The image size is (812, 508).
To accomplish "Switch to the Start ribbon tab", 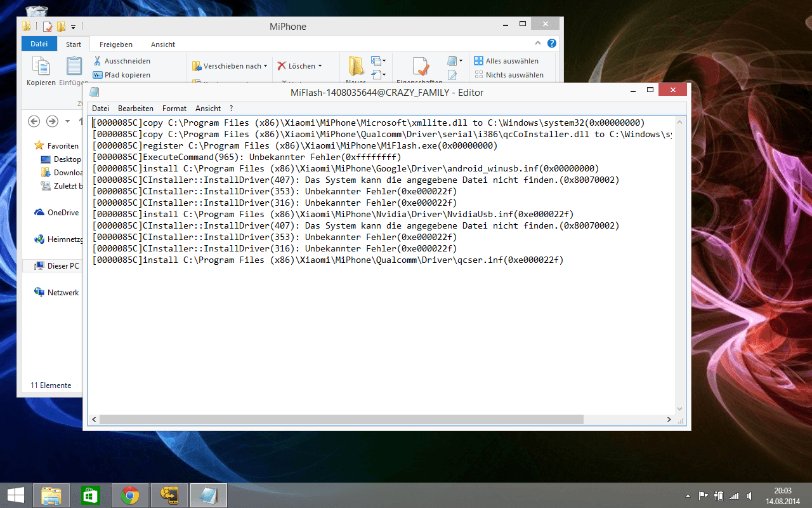I will coord(74,44).
